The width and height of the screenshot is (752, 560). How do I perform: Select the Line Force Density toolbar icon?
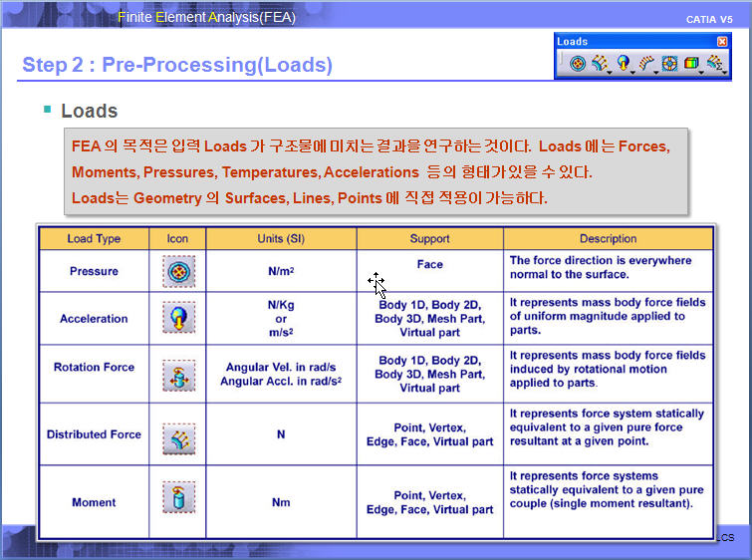(647, 64)
